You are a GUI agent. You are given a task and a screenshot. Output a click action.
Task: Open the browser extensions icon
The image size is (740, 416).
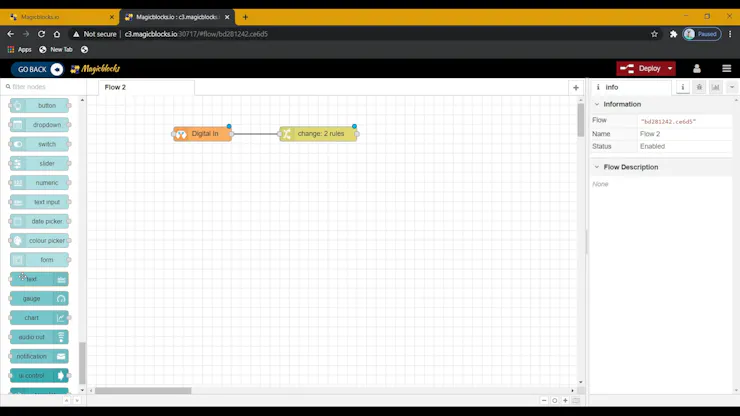click(673, 34)
